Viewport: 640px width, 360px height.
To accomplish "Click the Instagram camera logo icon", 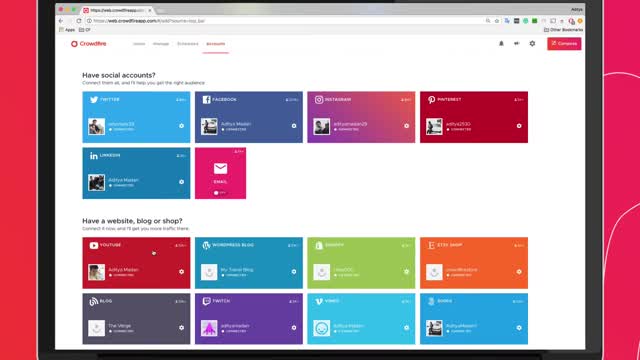I will (319, 100).
